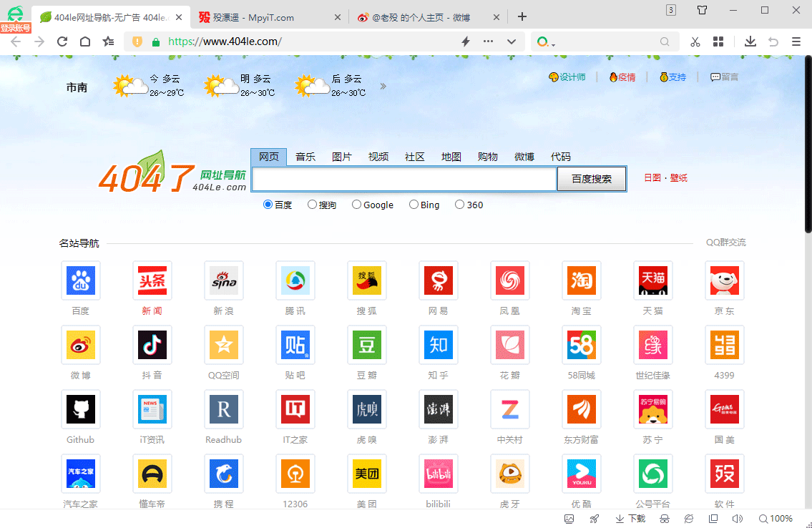Screen dimensions: 812x528
Task: Open the Weibo site icon
Action: pyautogui.click(x=80, y=345)
